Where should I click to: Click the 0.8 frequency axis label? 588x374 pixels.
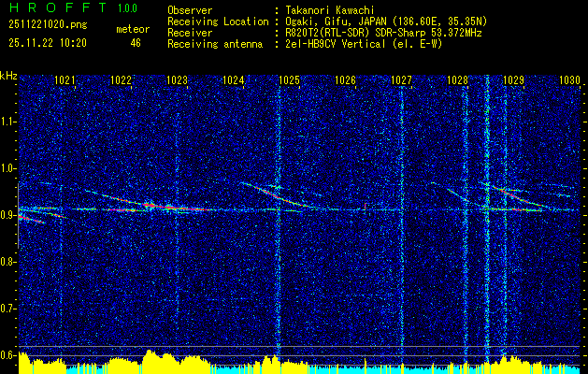7,262
